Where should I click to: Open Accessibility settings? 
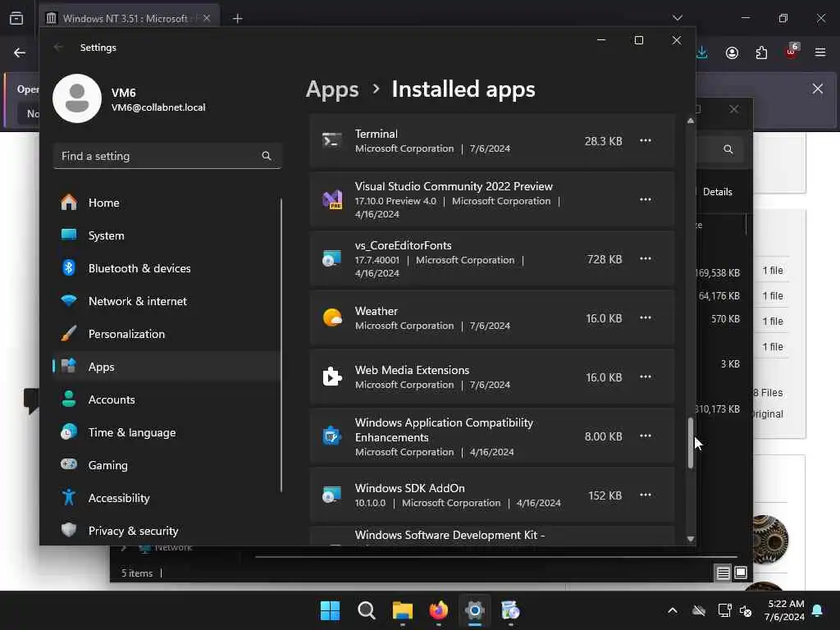click(x=166, y=498)
